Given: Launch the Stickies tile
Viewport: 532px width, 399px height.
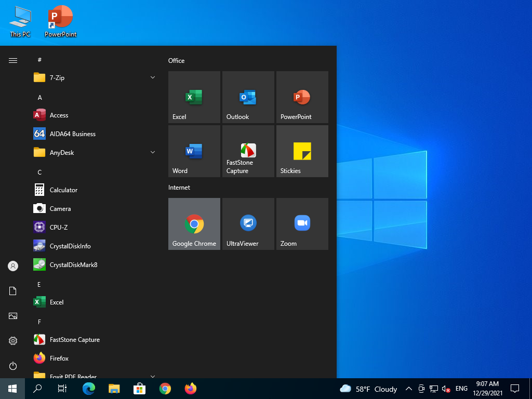Looking at the screenshot, I should 302,151.
